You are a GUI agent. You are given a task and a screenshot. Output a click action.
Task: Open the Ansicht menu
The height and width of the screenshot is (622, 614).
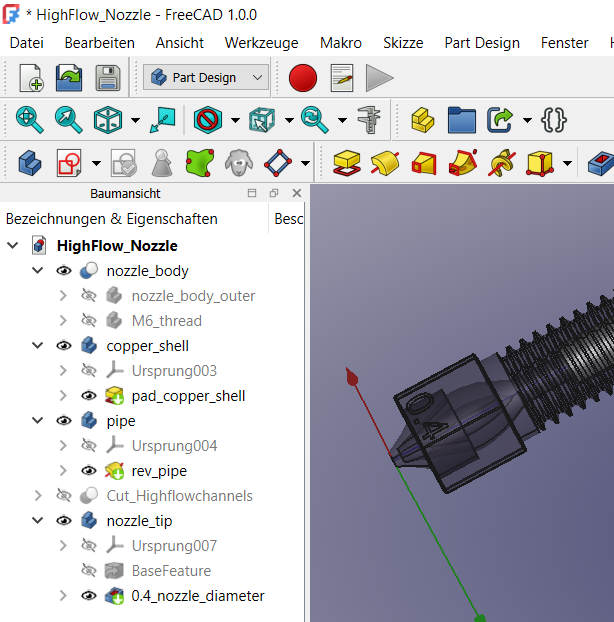[180, 43]
